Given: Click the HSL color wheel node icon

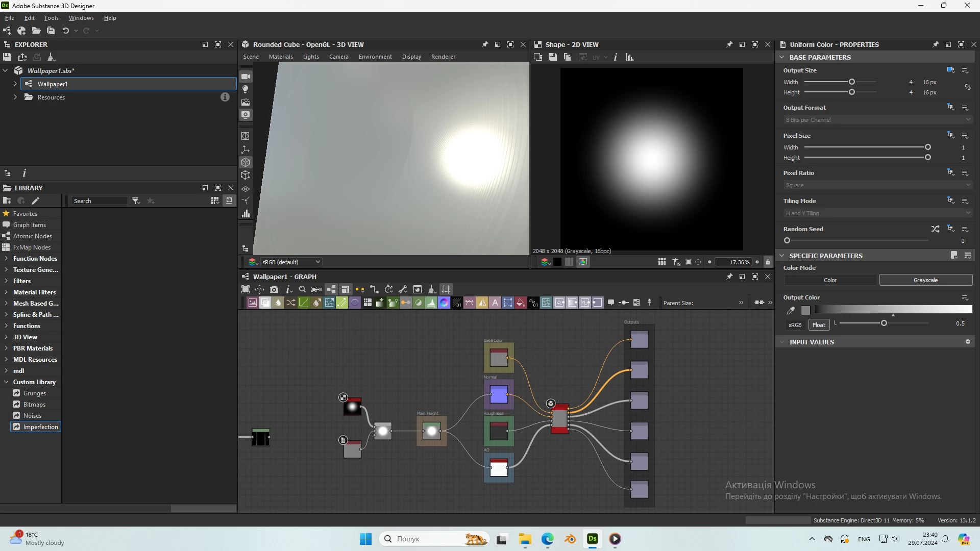Looking at the screenshot, I should pos(444,303).
